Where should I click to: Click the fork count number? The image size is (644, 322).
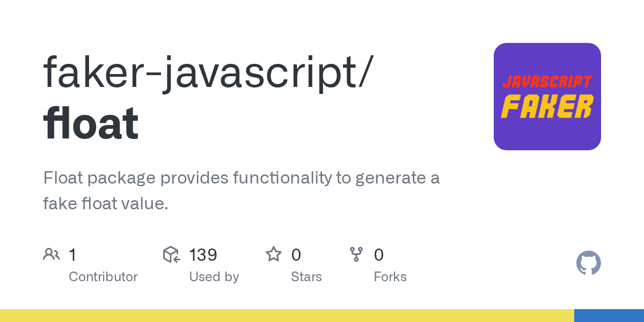(378, 255)
